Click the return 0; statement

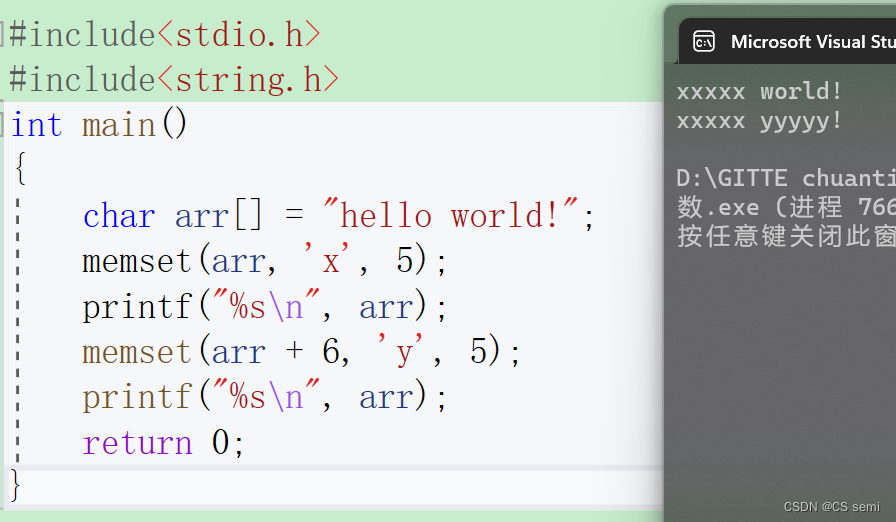pos(163,443)
